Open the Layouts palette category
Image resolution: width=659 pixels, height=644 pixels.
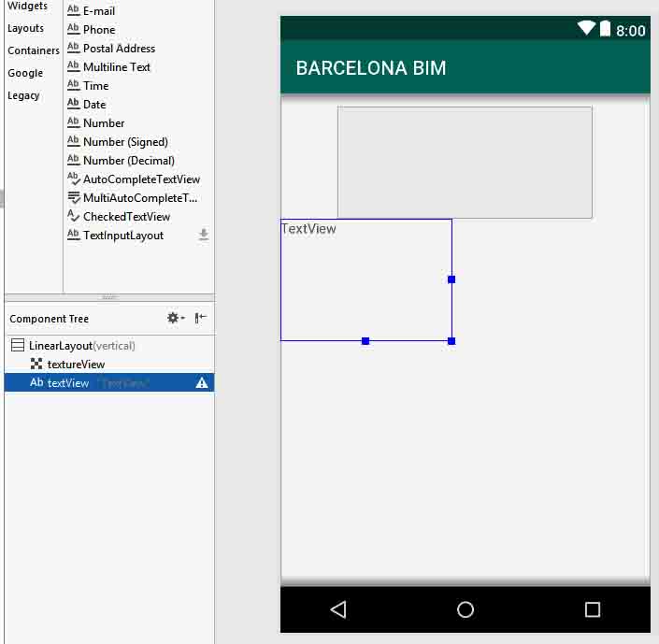point(26,28)
